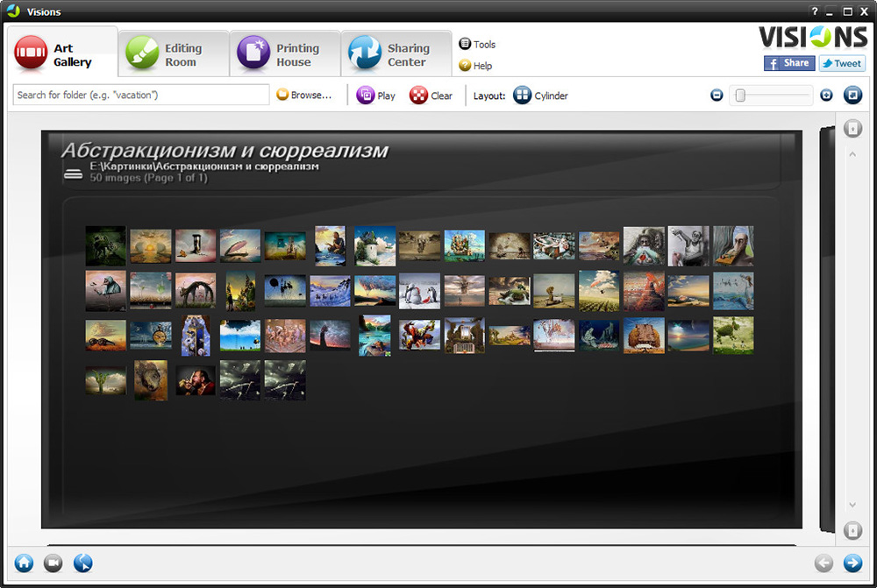Select the arched cat creature thumbnail
This screenshot has height=588, width=877.
(196, 291)
